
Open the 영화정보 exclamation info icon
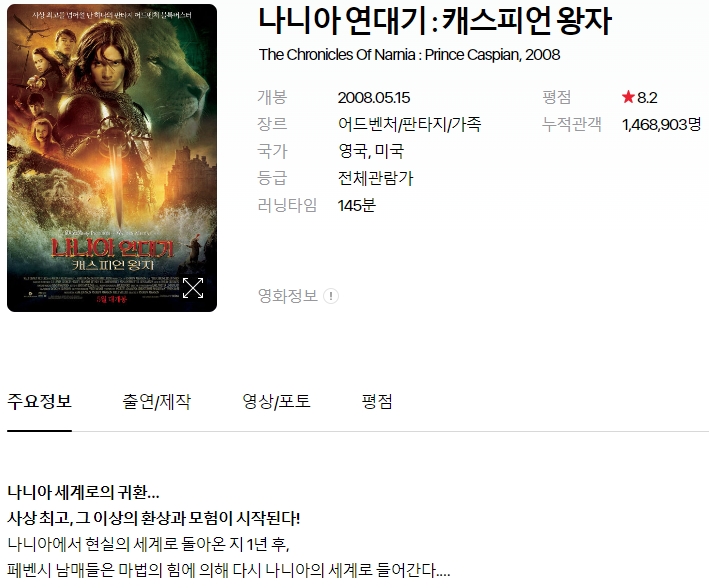click(331, 296)
